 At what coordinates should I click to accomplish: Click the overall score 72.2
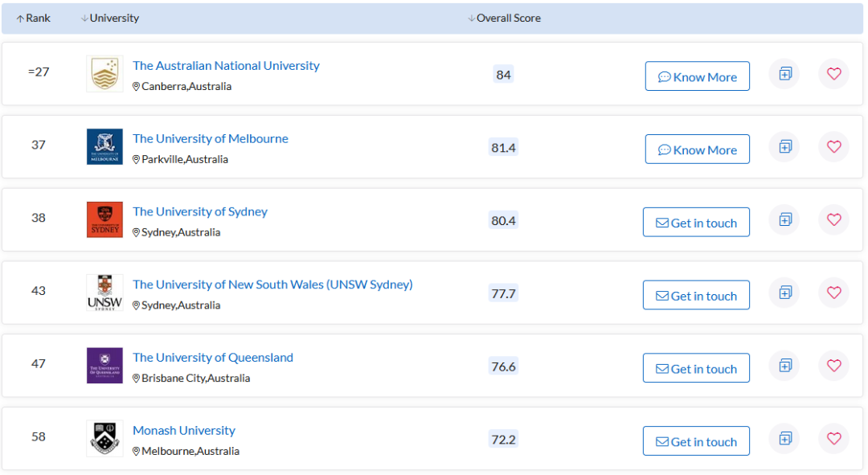(503, 440)
